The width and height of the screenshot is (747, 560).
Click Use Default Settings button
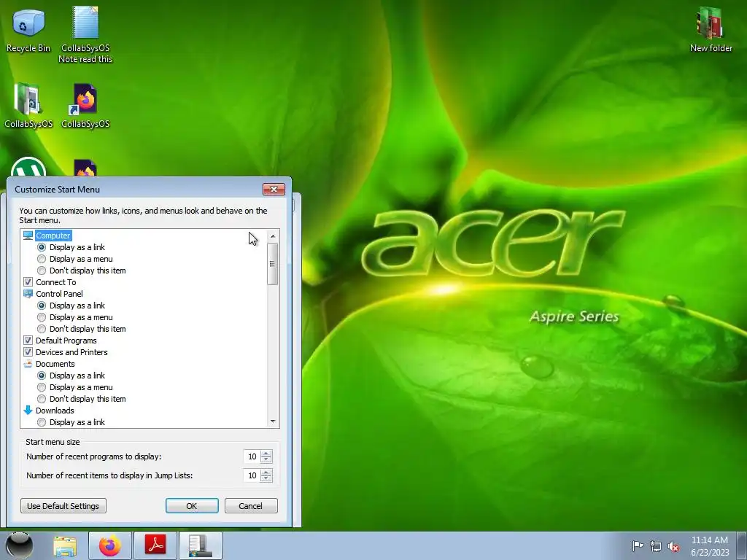point(63,506)
